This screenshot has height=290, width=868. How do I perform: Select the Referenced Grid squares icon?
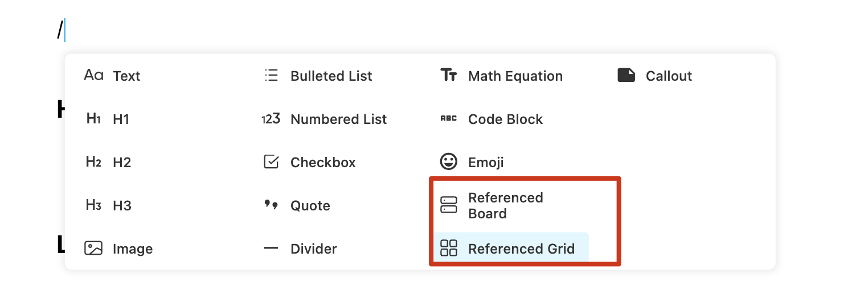(449, 248)
